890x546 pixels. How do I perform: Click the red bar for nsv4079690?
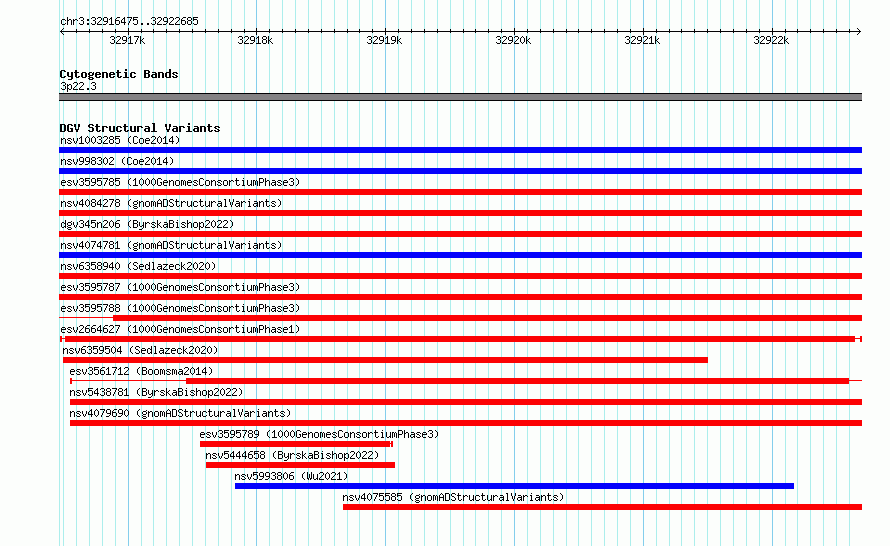click(x=466, y=423)
